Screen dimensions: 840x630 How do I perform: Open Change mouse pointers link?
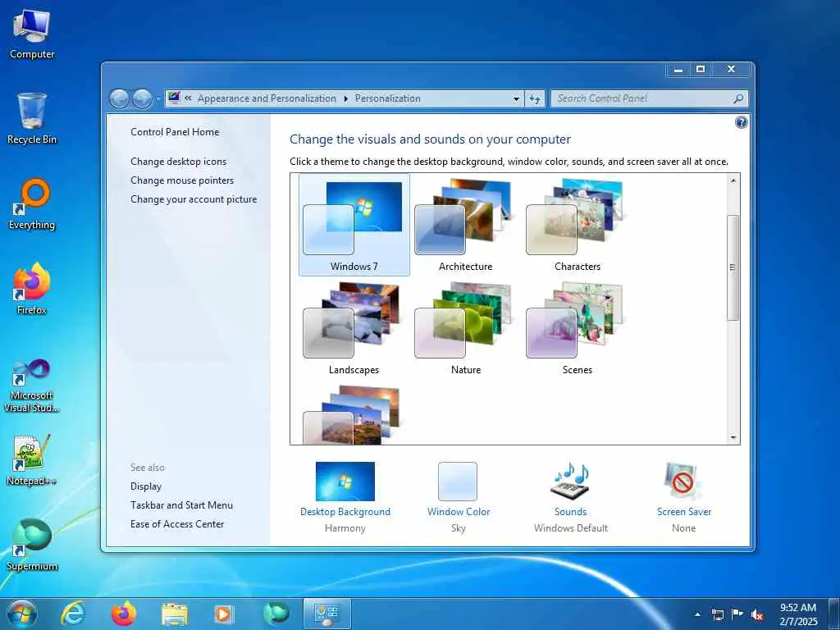click(182, 180)
